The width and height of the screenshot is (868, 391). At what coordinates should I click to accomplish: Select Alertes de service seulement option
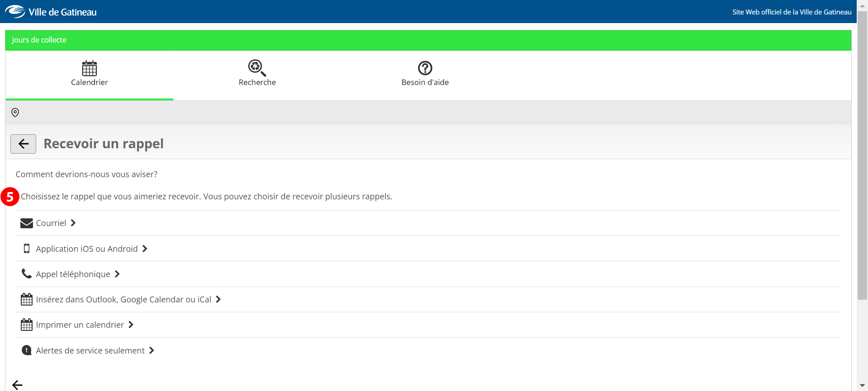tap(90, 351)
